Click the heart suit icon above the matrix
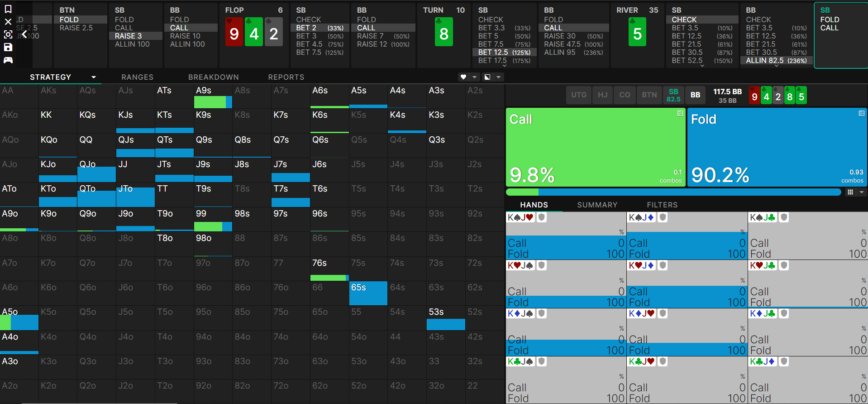 463,77
